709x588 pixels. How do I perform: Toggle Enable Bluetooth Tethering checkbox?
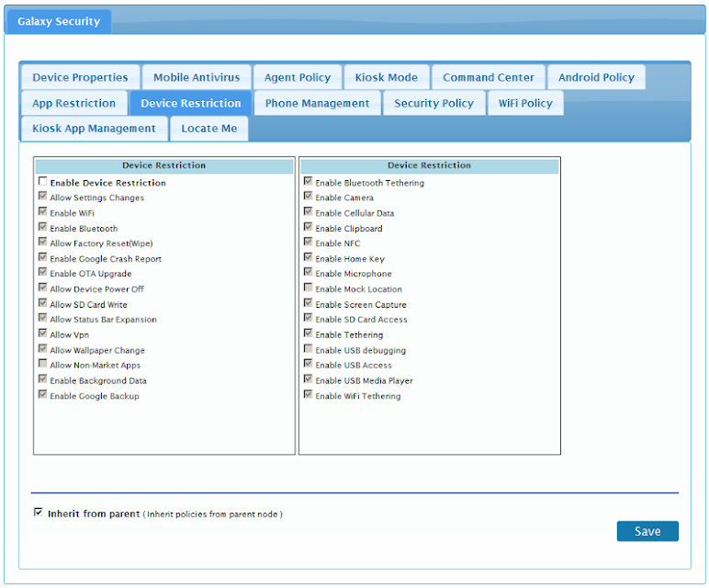click(x=309, y=181)
